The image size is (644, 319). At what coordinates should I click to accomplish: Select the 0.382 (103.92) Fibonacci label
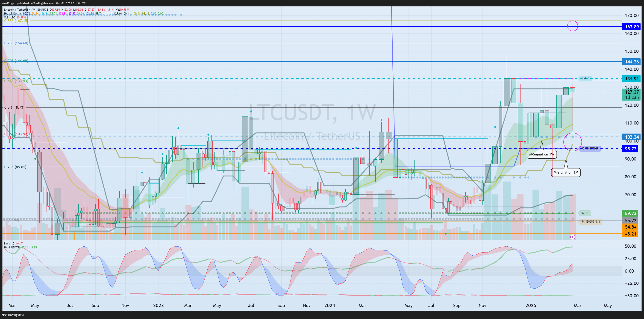(16, 134)
